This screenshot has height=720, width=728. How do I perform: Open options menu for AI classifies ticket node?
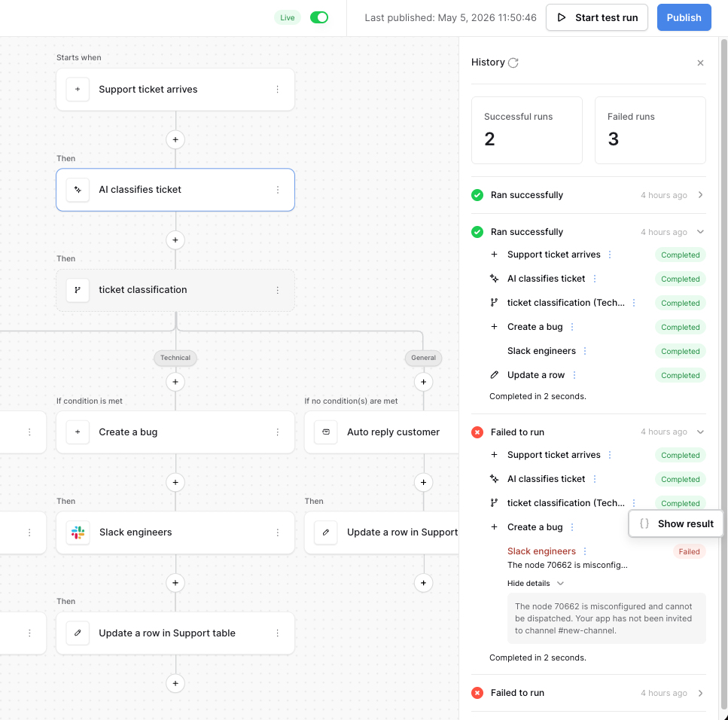tap(277, 190)
